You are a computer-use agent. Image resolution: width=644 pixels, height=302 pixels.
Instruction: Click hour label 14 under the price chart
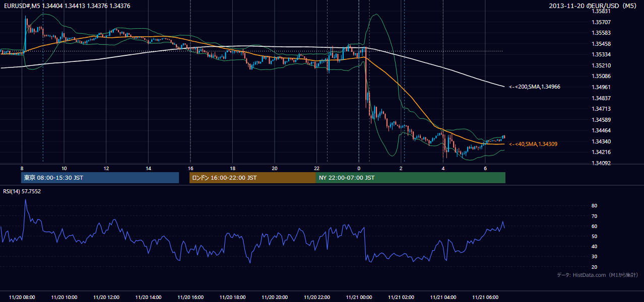148,168
